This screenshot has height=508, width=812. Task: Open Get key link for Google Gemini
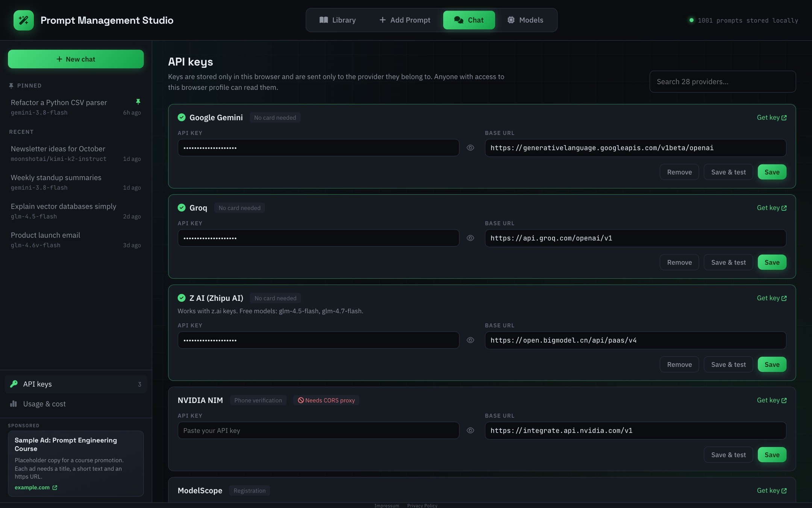[771, 117]
